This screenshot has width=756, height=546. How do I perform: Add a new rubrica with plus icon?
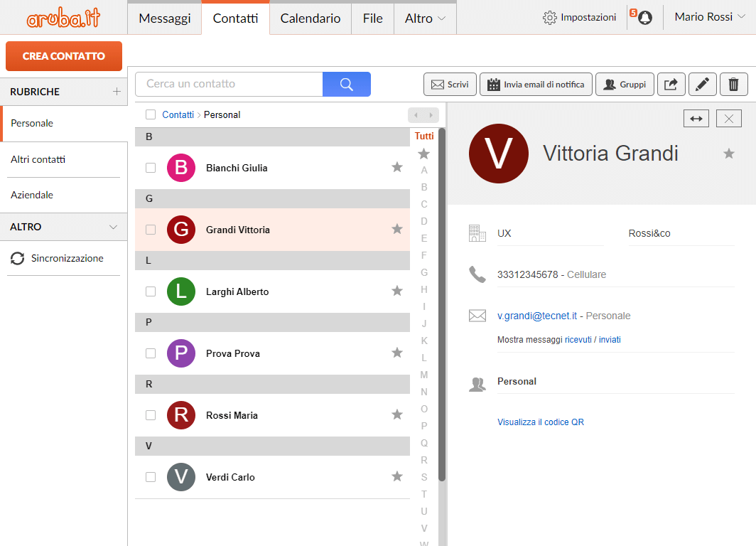tap(117, 91)
